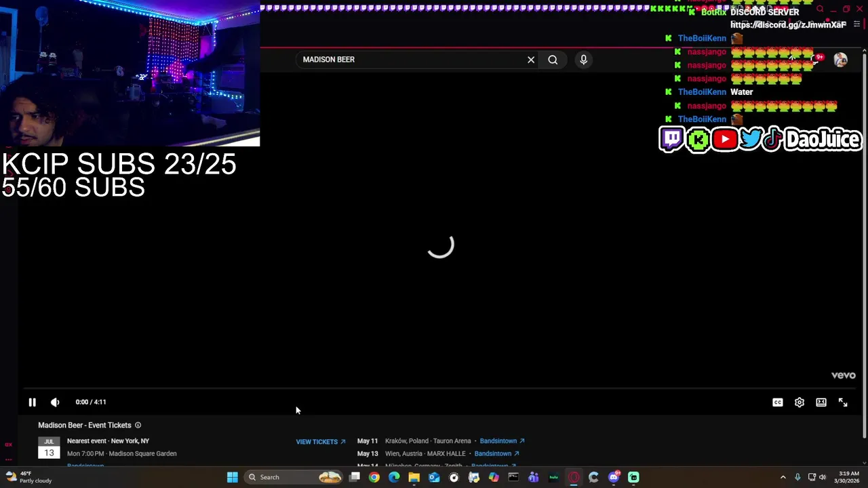Clear the MADISON BEER search text

point(531,60)
